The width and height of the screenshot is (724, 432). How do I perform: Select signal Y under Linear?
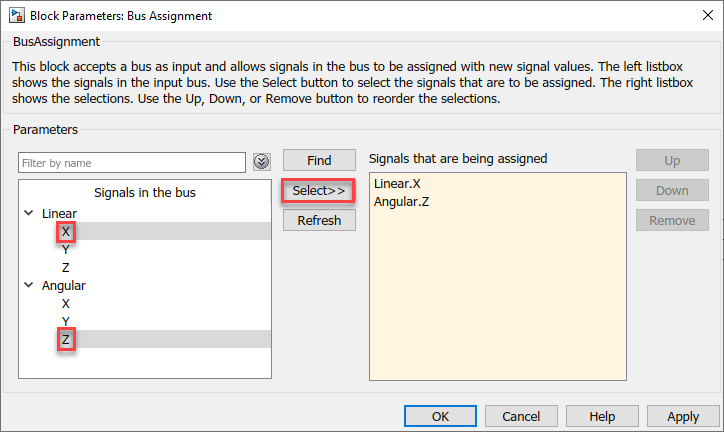point(66,250)
